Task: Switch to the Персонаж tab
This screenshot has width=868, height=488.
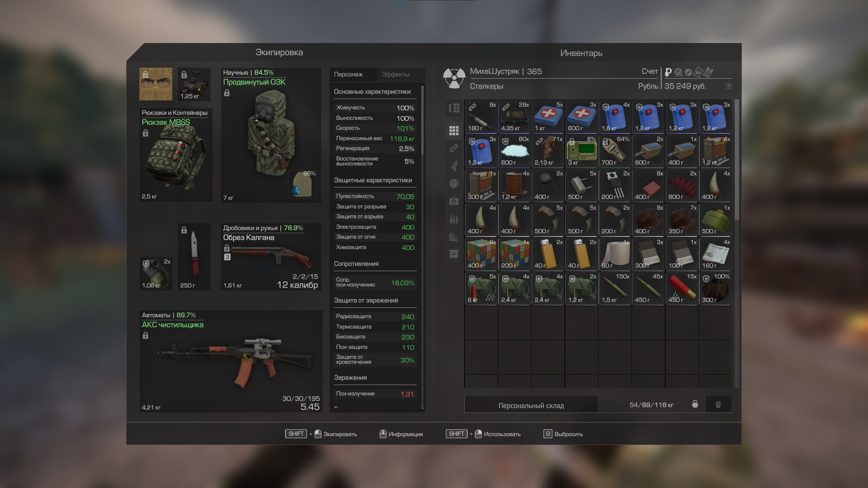Action: (353, 75)
